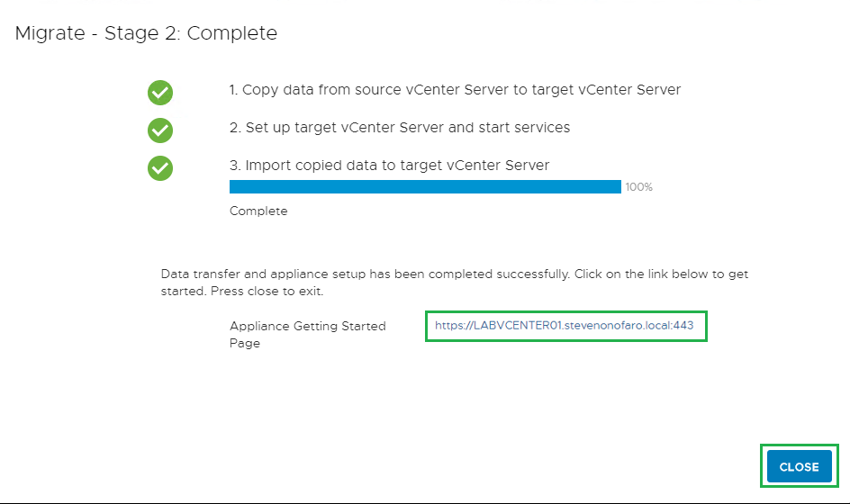Click the green checkmark beside step 3
The width and height of the screenshot is (850, 504).
tap(160, 168)
